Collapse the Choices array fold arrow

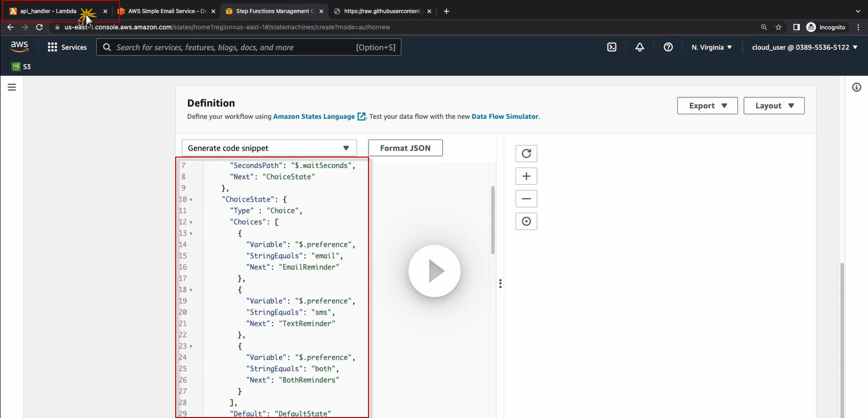click(x=191, y=222)
